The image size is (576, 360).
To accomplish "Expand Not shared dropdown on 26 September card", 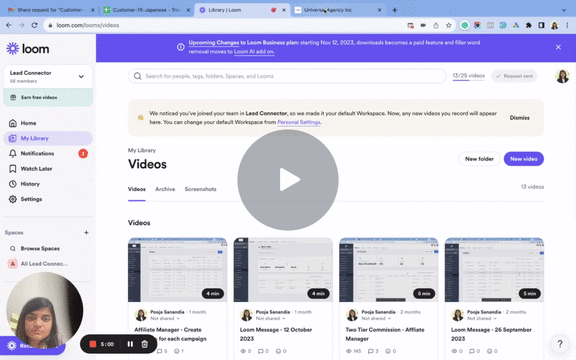I will (x=482, y=318).
